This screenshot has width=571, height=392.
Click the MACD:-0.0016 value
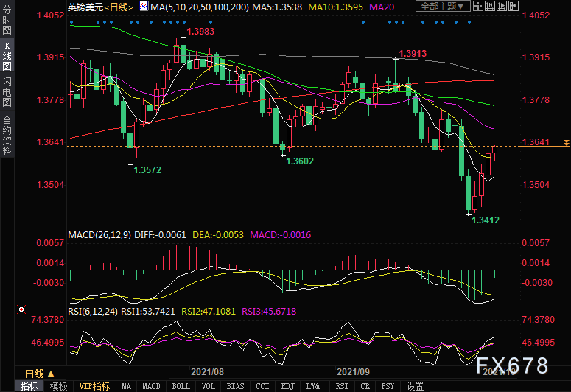pyautogui.click(x=281, y=234)
